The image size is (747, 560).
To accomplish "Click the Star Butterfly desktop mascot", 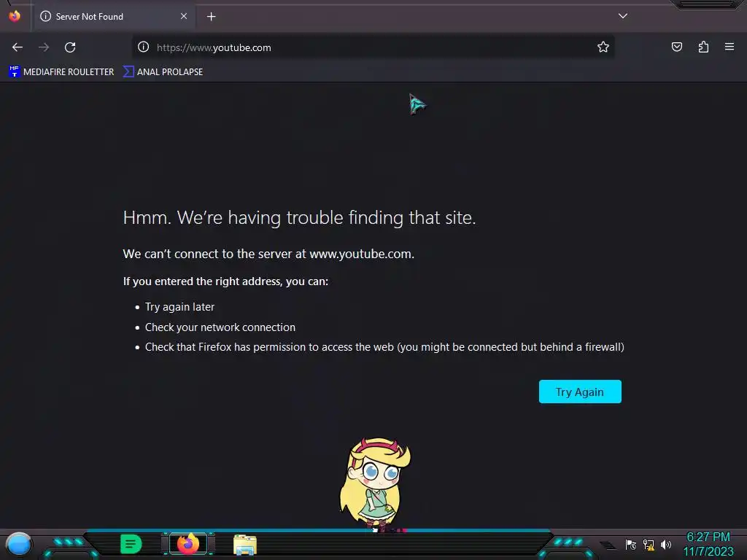I will tap(376, 485).
